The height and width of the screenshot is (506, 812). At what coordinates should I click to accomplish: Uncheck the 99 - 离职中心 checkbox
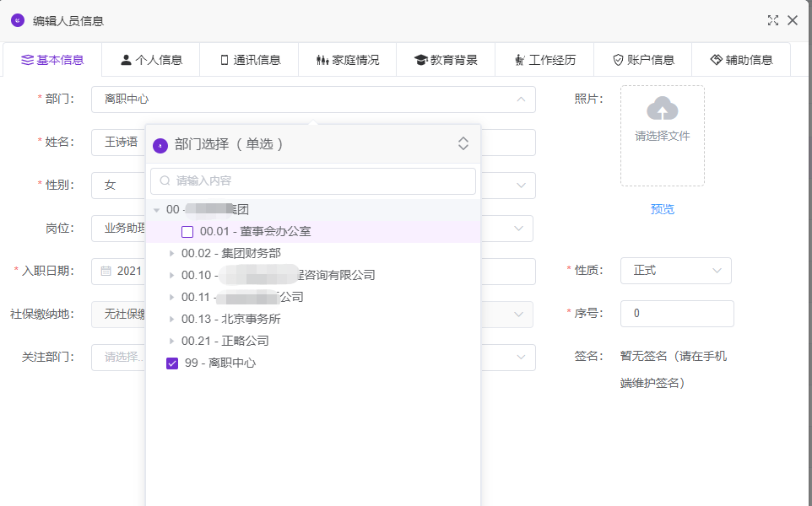(172, 363)
